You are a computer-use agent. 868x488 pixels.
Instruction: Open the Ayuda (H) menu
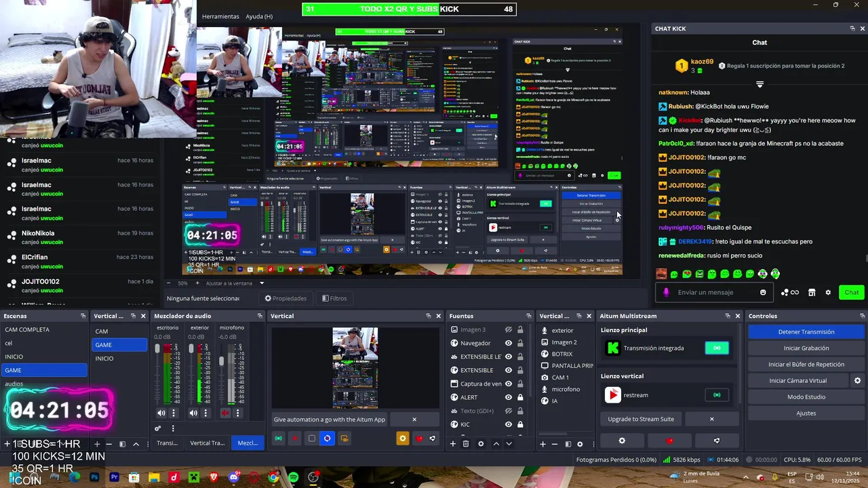coord(259,16)
